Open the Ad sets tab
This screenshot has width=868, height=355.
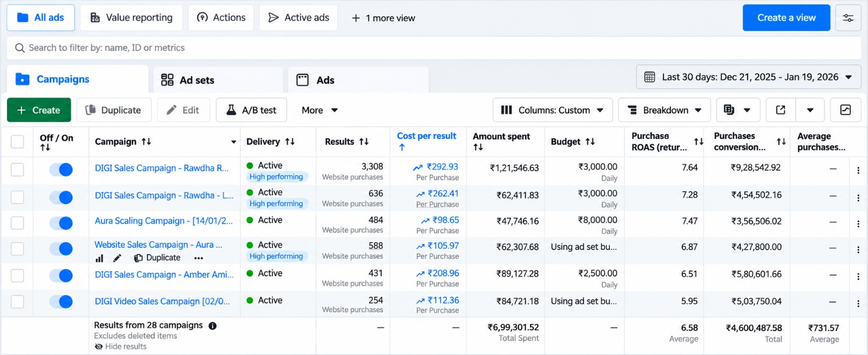218,80
